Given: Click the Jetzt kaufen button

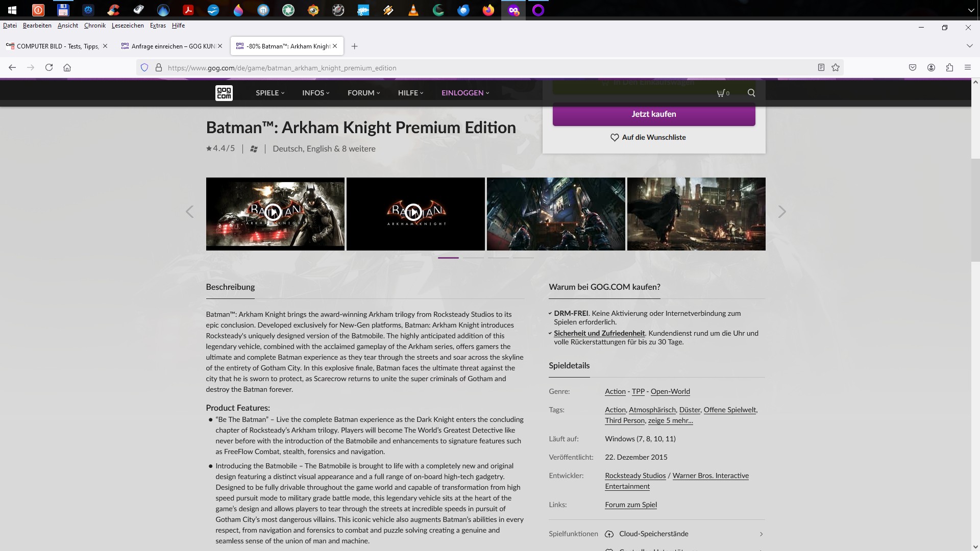Looking at the screenshot, I should point(654,114).
